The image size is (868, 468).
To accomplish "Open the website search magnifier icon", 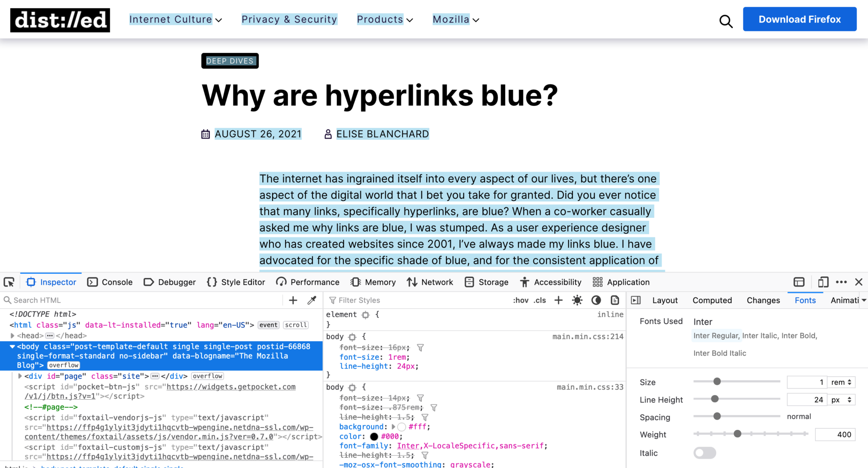I will click(726, 21).
